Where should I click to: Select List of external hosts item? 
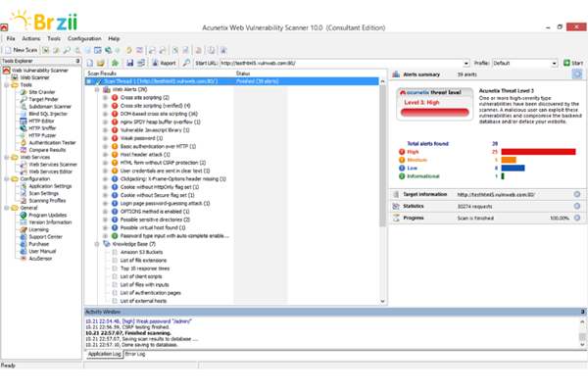tap(143, 301)
